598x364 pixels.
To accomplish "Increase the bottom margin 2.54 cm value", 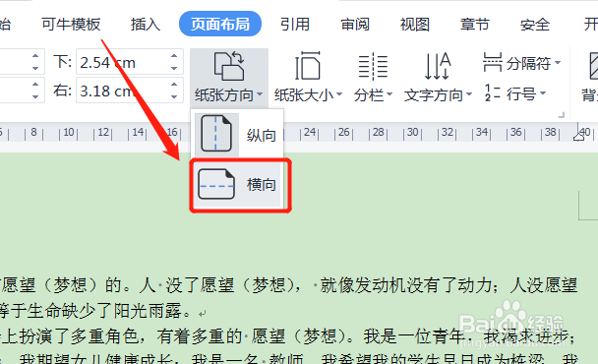I will [174, 56].
